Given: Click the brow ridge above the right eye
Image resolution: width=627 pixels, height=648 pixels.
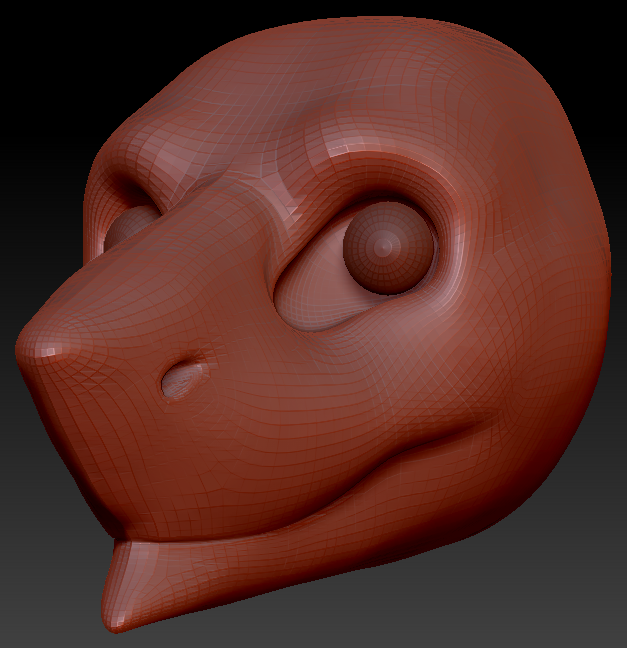Looking at the screenshot, I should click(x=370, y=160).
